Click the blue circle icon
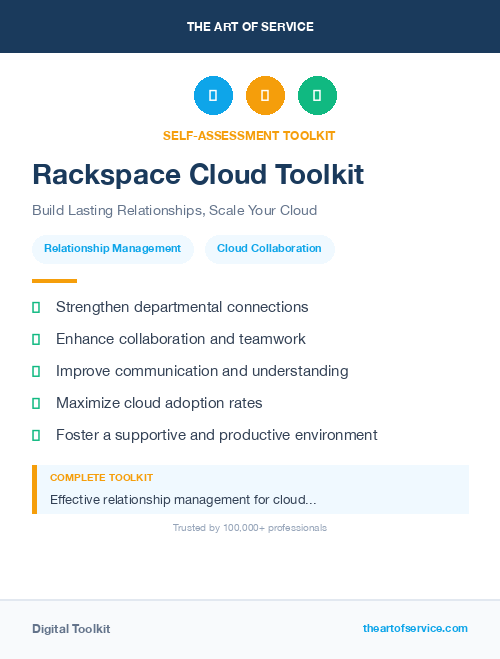500x659 pixels. [x=213, y=95]
